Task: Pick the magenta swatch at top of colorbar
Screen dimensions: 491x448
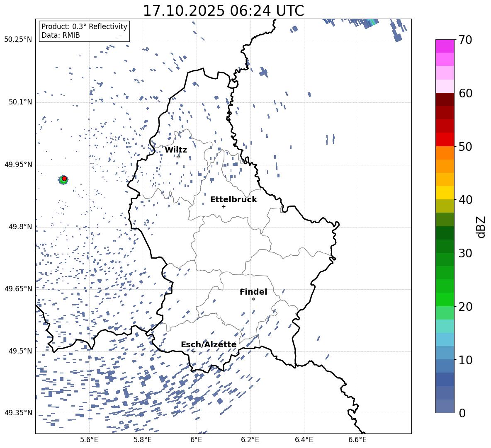Action: point(445,46)
